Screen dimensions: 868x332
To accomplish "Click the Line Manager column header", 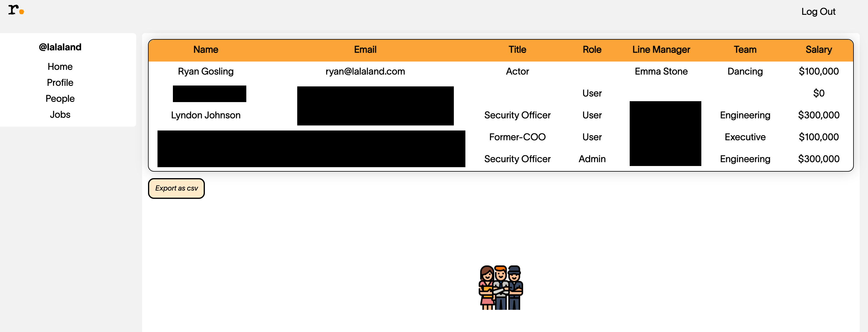I will pyautogui.click(x=661, y=50).
